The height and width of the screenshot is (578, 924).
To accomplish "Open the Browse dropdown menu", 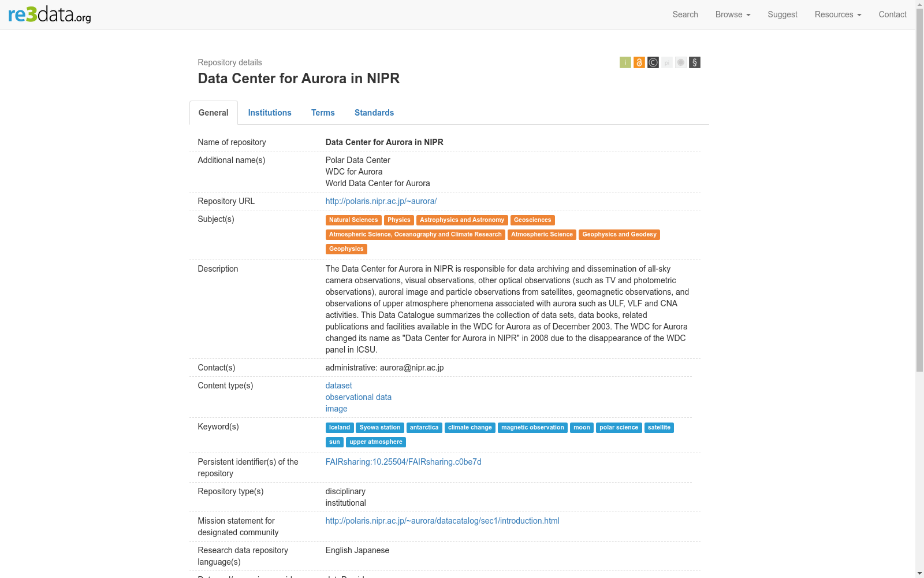I will pyautogui.click(x=733, y=14).
